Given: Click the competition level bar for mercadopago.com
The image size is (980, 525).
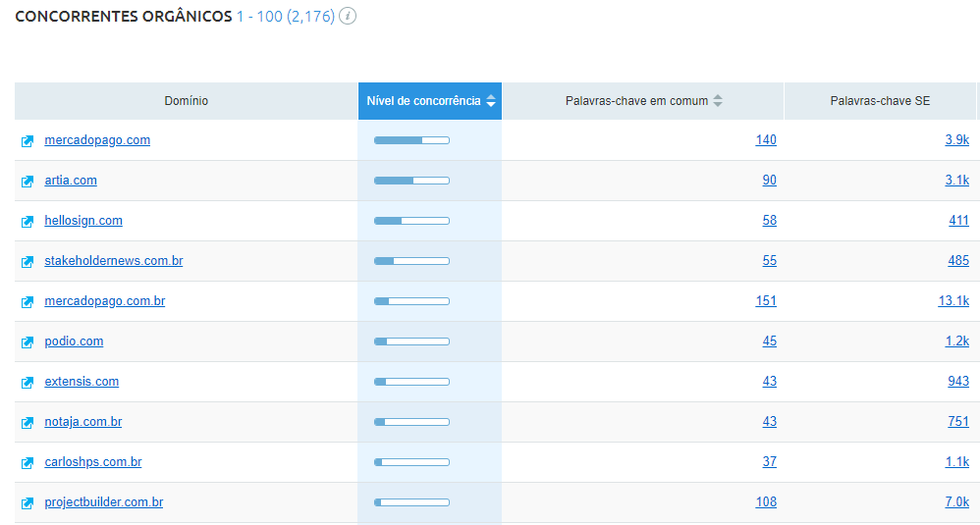Looking at the screenshot, I should coord(411,140).
